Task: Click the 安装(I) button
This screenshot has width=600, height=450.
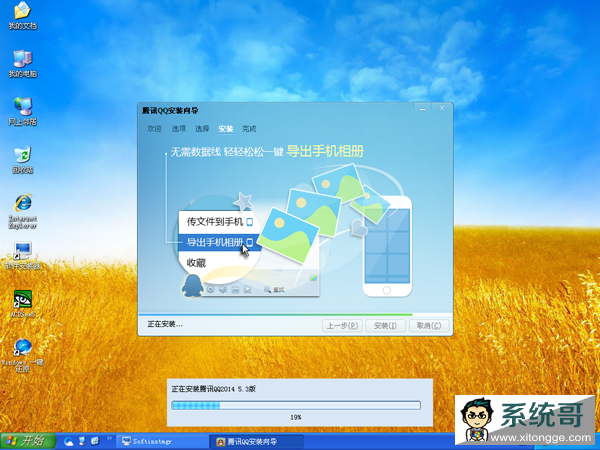Action: [x=385, y=326]
